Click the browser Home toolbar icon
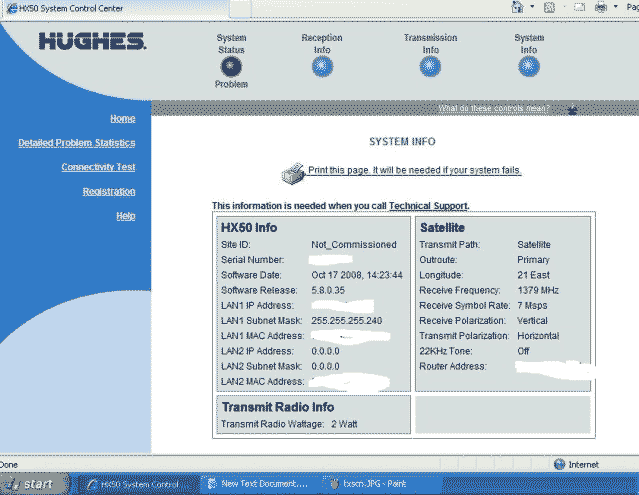This screenshot has width=639, height=495. click(518, 7)
